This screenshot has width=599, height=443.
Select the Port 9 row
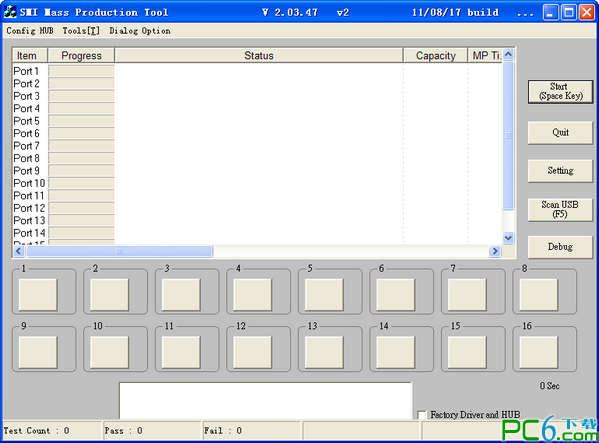point(257,171)
